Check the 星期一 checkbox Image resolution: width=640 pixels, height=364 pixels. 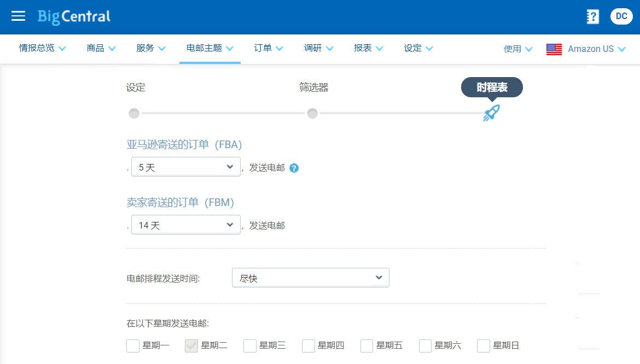[x=133, y=346]
